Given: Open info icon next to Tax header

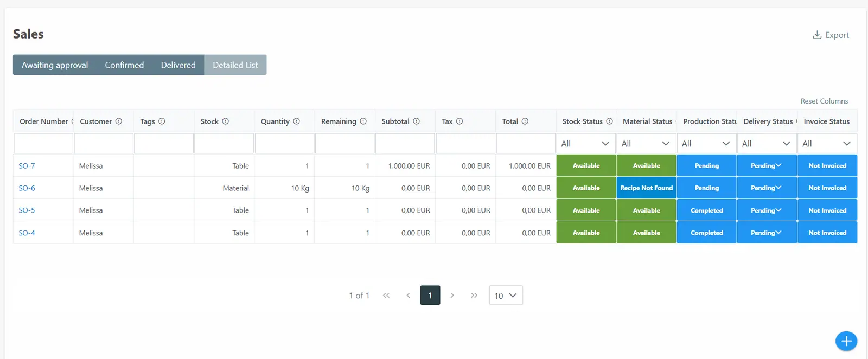Looking at the screenshot, I should point(459,121).
